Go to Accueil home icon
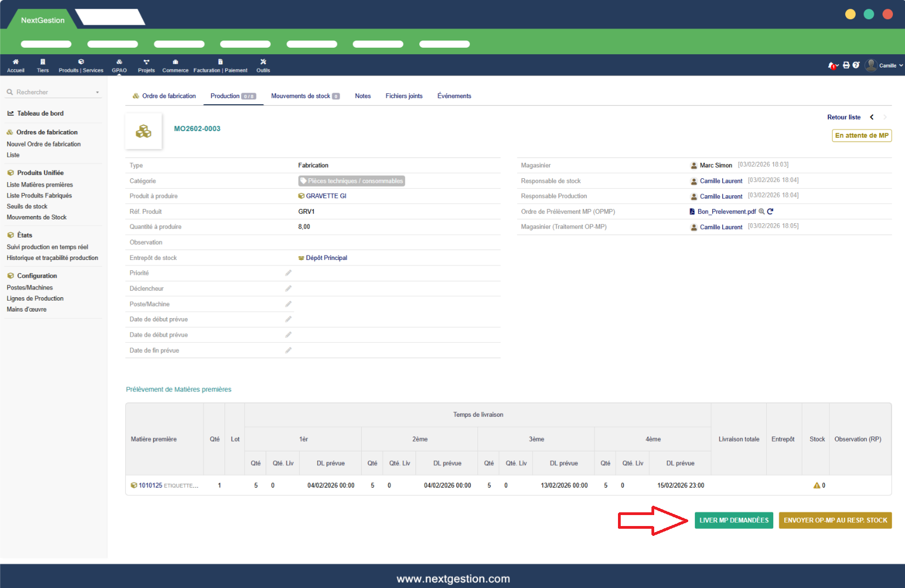 15,65
